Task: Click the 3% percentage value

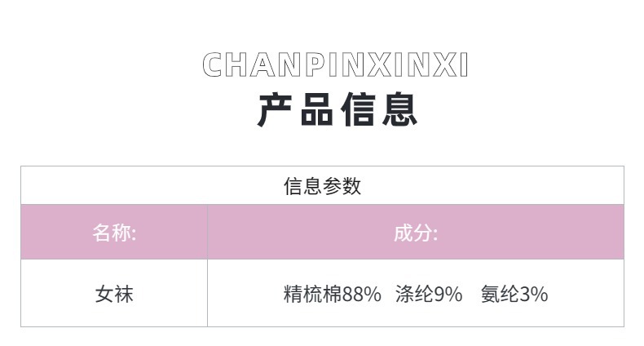Action: pos(534,294)
